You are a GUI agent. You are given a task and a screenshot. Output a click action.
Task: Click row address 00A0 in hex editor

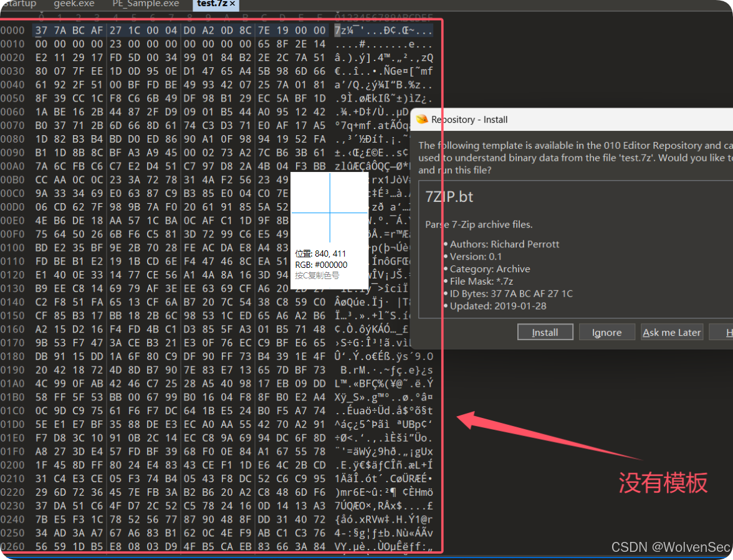click(x=12, y=166)
